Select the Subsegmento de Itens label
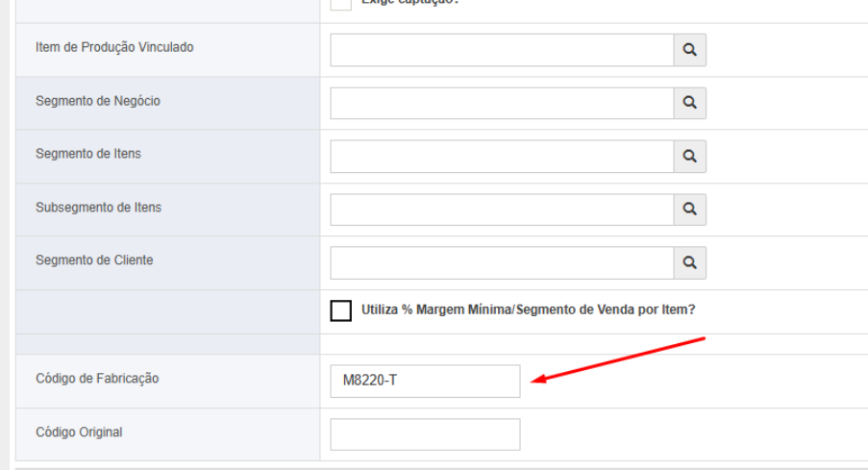This screenshot has height=470, width=868. coord(99,208)
